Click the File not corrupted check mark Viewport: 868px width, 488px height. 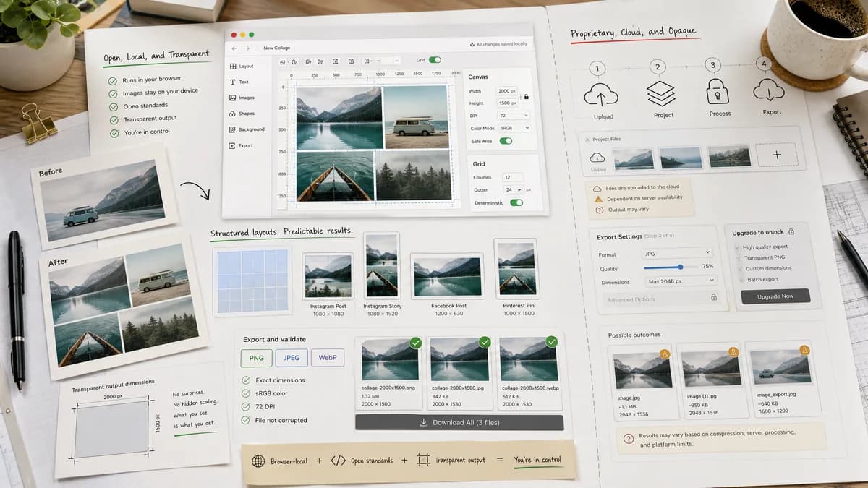246,420
